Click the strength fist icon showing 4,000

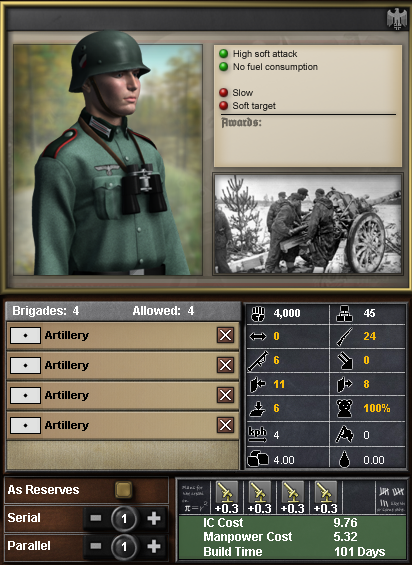click(x=258, y=313)
